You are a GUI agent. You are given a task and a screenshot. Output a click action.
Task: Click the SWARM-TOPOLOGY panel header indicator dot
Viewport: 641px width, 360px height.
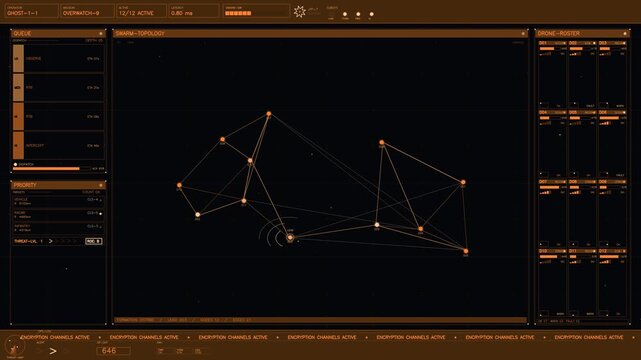point(523,34)
